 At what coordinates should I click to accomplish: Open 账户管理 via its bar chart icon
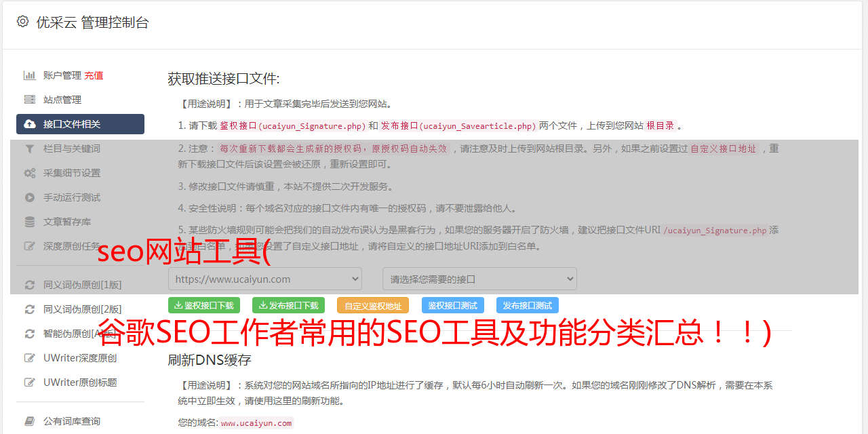tap(30, 75)
